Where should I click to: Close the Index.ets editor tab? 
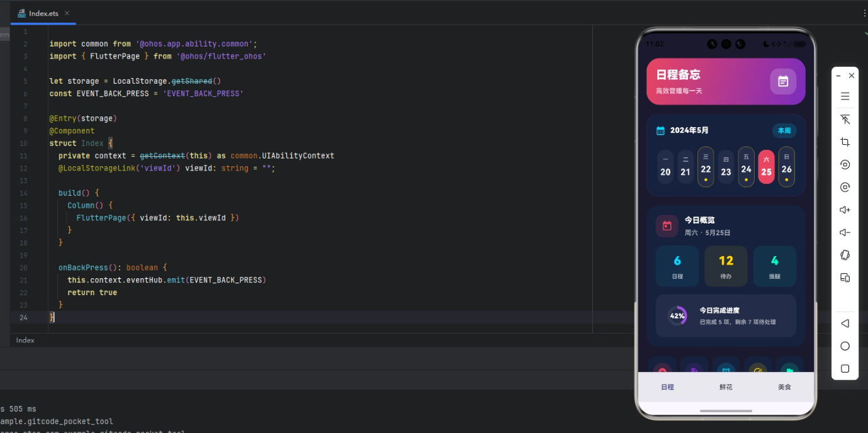pyautogui.click(x=67, y=13)
